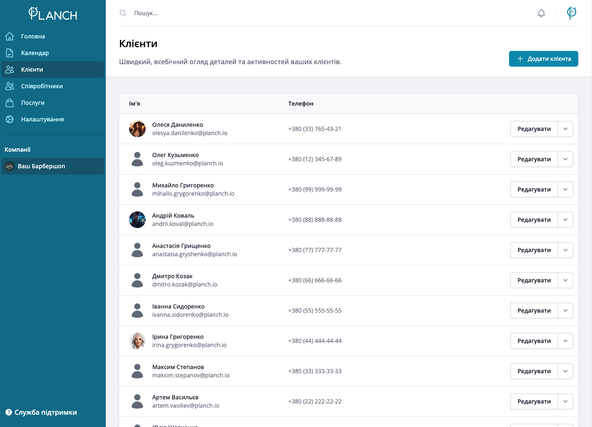Click Максим Степанов's placeholder avatar
This screenshot has width=592, height=427.
point(137,371)
